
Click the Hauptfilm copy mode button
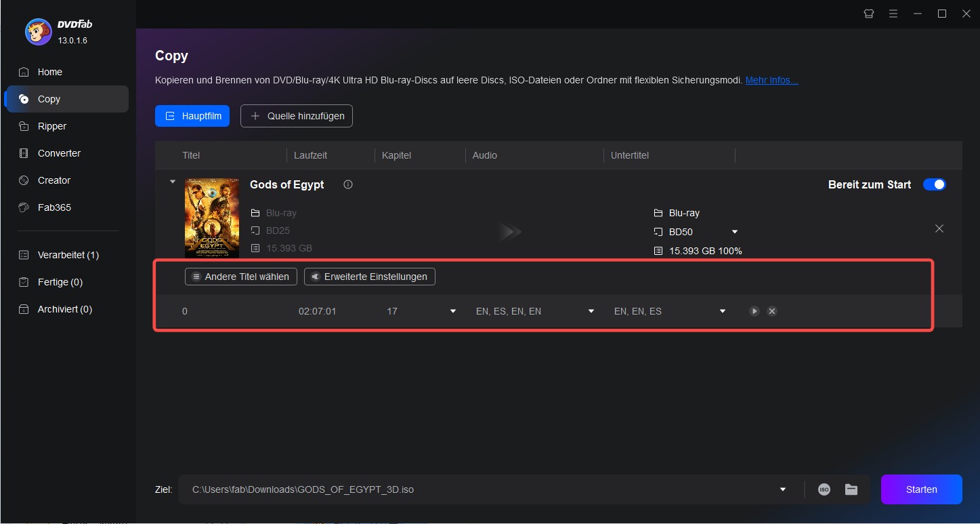(x=192, y=116)
